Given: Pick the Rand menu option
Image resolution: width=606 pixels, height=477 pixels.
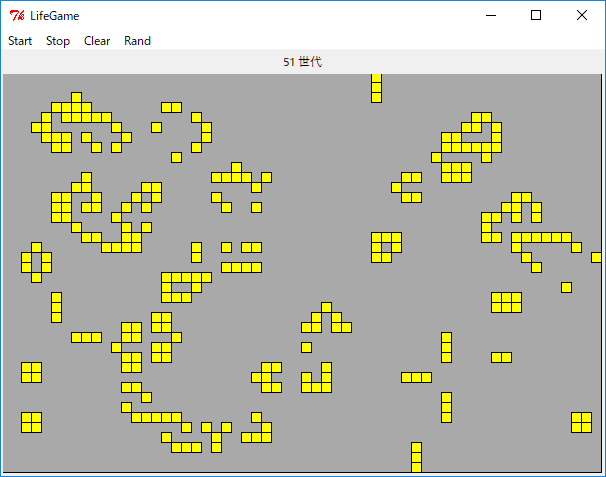Looking at the screenshot, I should coord(137,41).
